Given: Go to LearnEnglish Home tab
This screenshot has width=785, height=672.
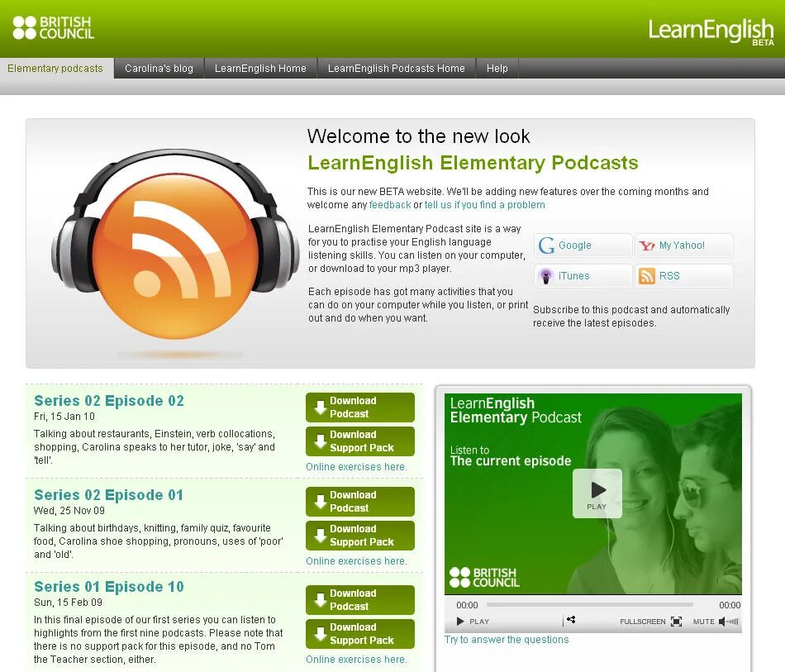Looking at the screenshot, I should (x=260, y=69).
